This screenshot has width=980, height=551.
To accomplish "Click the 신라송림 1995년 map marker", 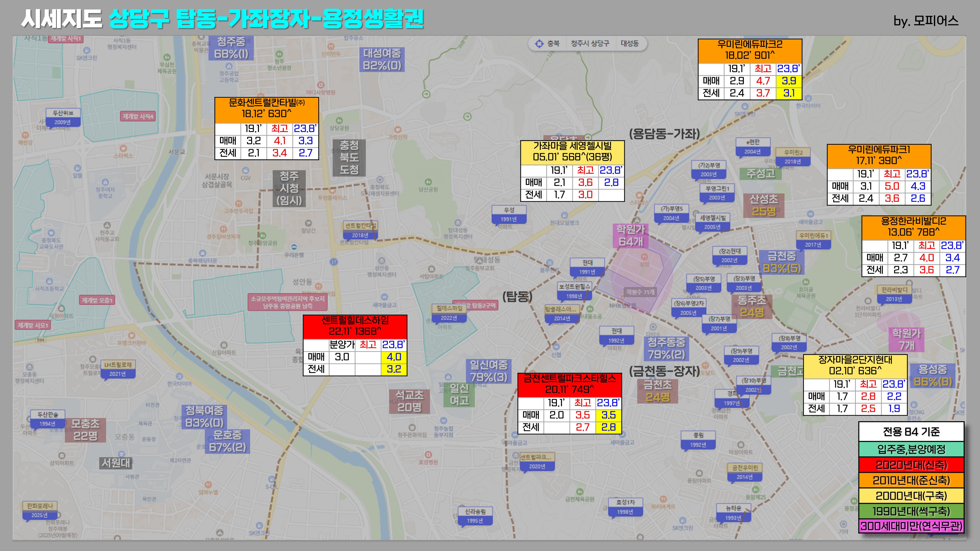I will [475, 516].
